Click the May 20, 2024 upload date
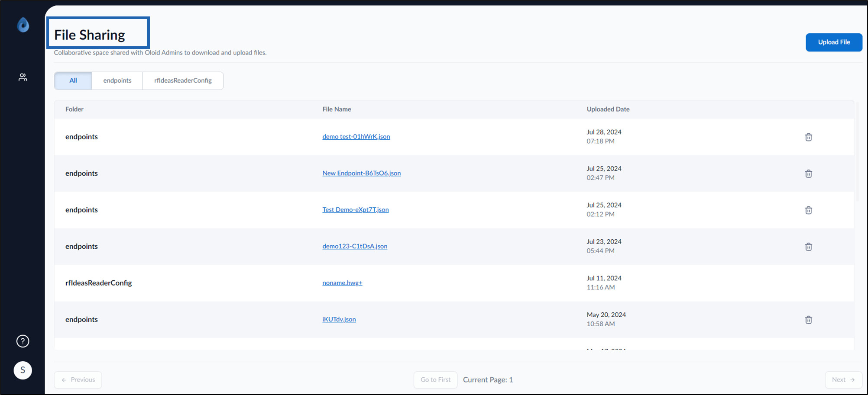The image size is (868, 395). pos(606,315)
